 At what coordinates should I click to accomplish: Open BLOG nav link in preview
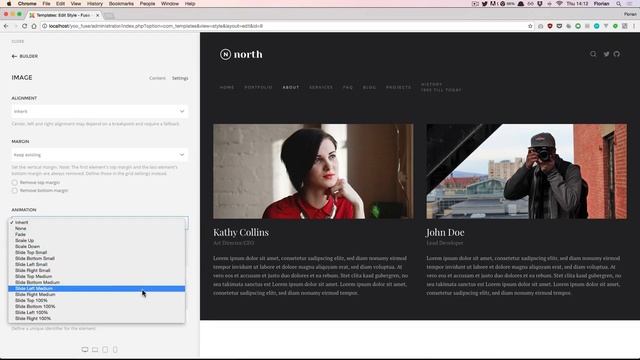(369, 87)
